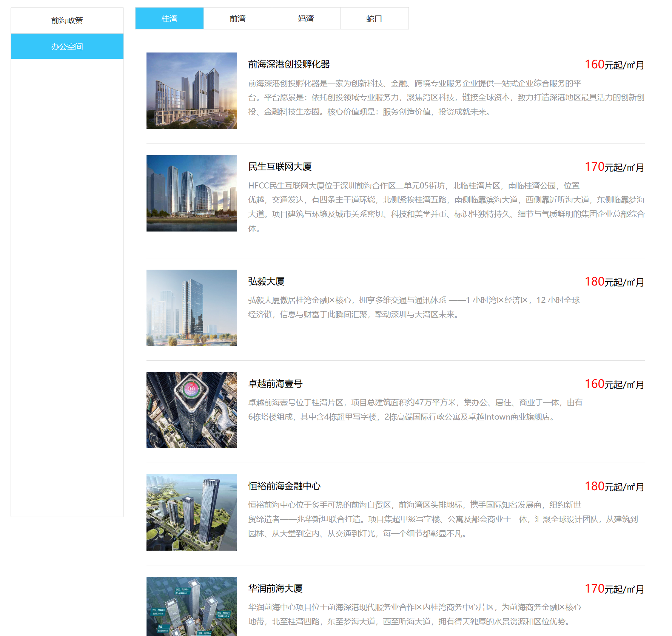Select the 蛇口 tab
The height and width of the screenshot is (636, 672).
pyautogui.click(x=375, y=18)
